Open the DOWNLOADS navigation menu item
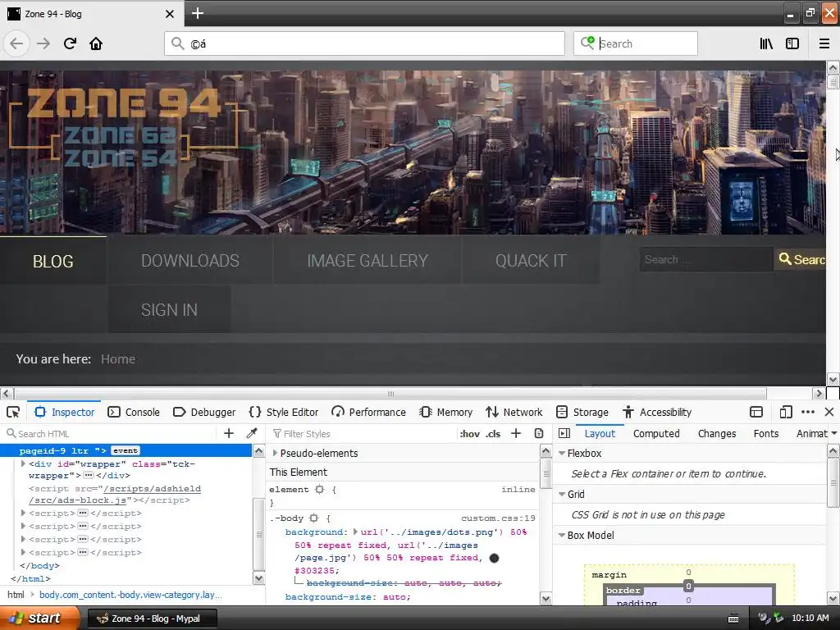Viewport: 840px width, 630px height. coord(190,261)
